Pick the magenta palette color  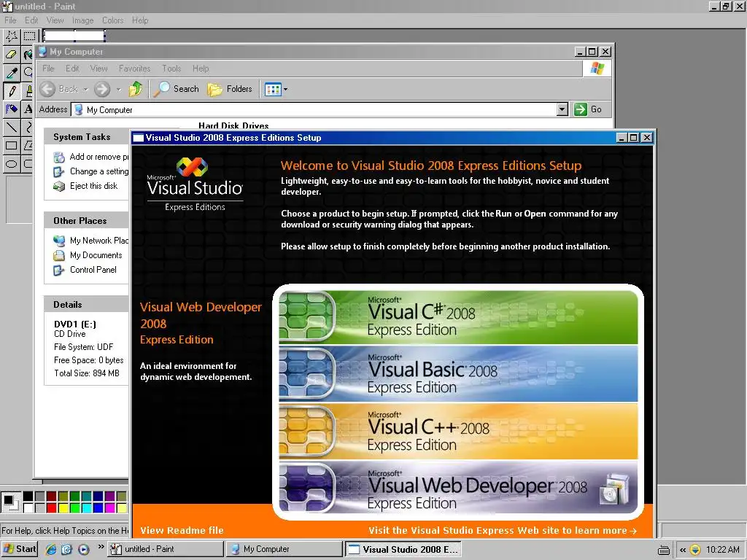click(x=109, y=508)
